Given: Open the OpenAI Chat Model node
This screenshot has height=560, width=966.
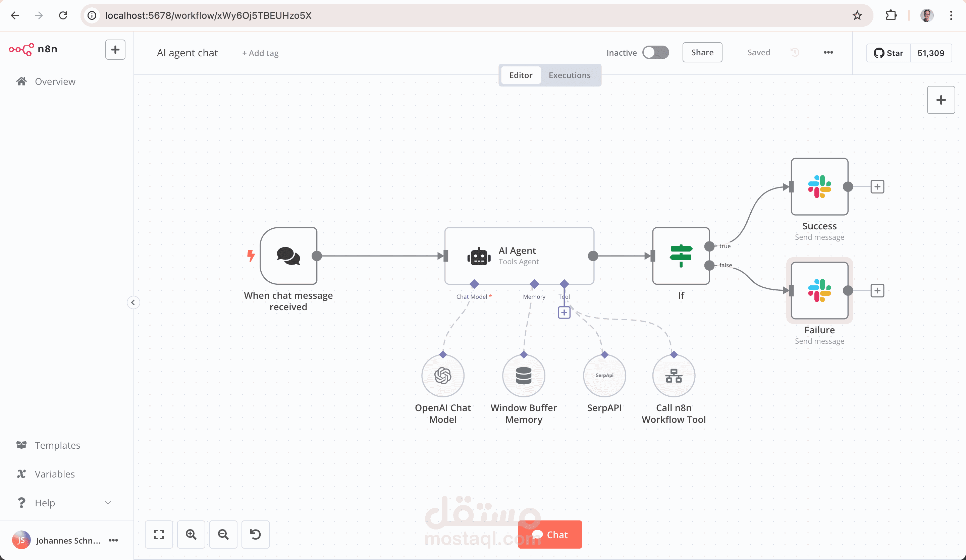Looking at the screenshot, I should pyautogui.click(x=443, y=376).
